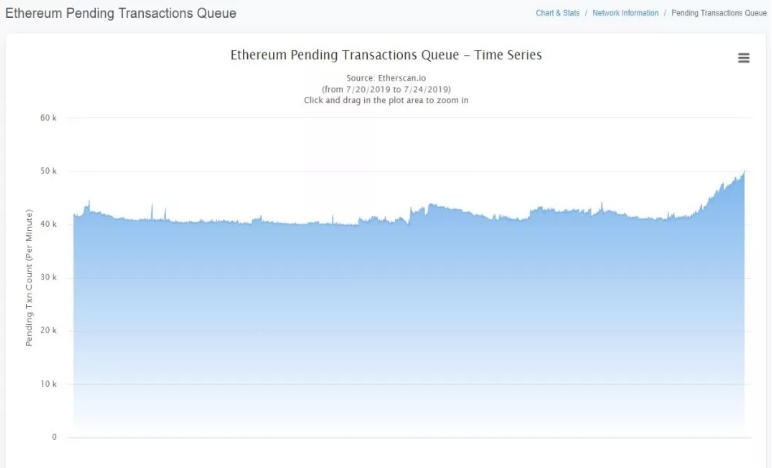Click the 30 k y-axis label
The width and height of the screenshot is (772, 468).
pyautogui.click(x=48, y=277)
